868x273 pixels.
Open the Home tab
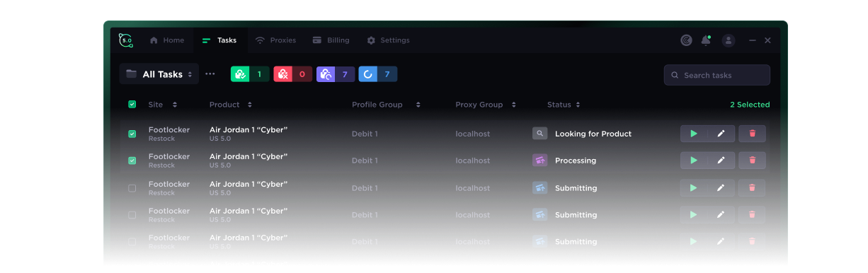point(167,40)
